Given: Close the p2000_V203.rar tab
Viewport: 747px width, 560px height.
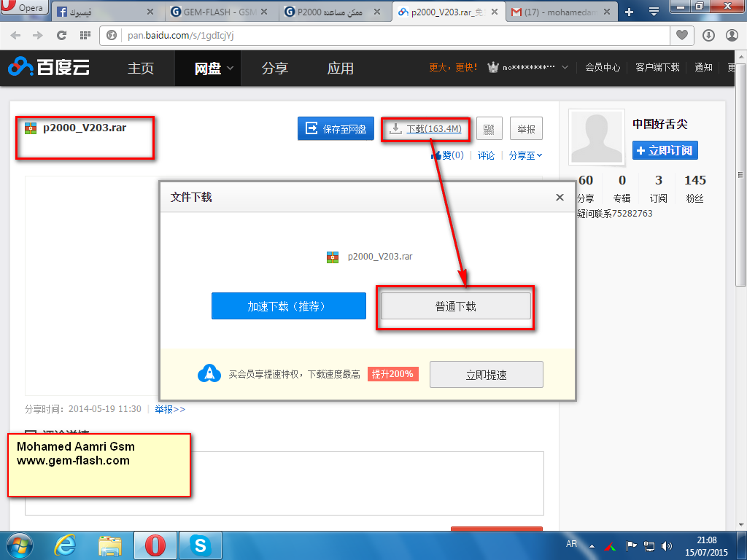Looking at the screenshot, I should point(495,12).
